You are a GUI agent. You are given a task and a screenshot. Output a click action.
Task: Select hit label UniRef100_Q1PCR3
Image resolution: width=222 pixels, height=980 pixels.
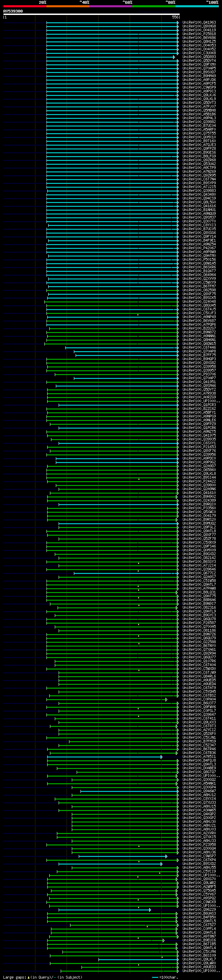click(x=199, y=404)
